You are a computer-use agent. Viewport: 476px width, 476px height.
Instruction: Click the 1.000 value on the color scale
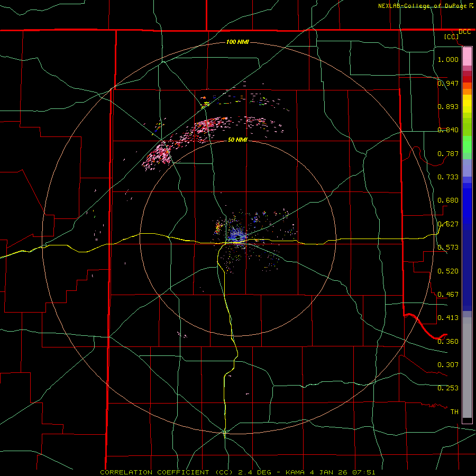point(448,59)
